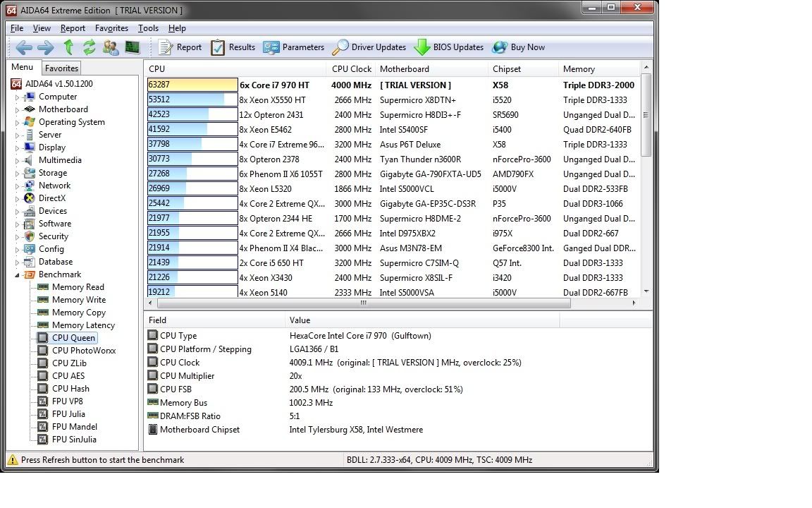This screenshot has width=812, height=508.
Task: Sort by the Motherboard column header
Action: click(x=431, y=69)
